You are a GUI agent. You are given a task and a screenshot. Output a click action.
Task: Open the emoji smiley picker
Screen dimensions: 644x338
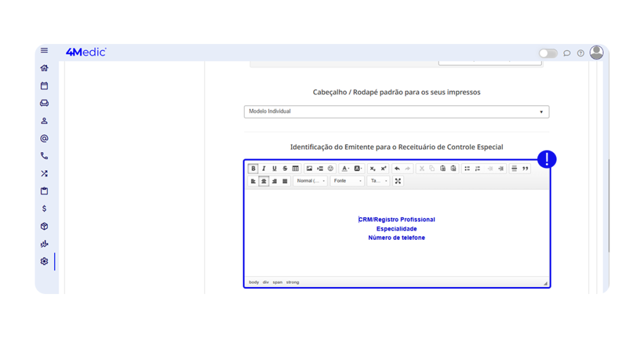coord(331,169)
